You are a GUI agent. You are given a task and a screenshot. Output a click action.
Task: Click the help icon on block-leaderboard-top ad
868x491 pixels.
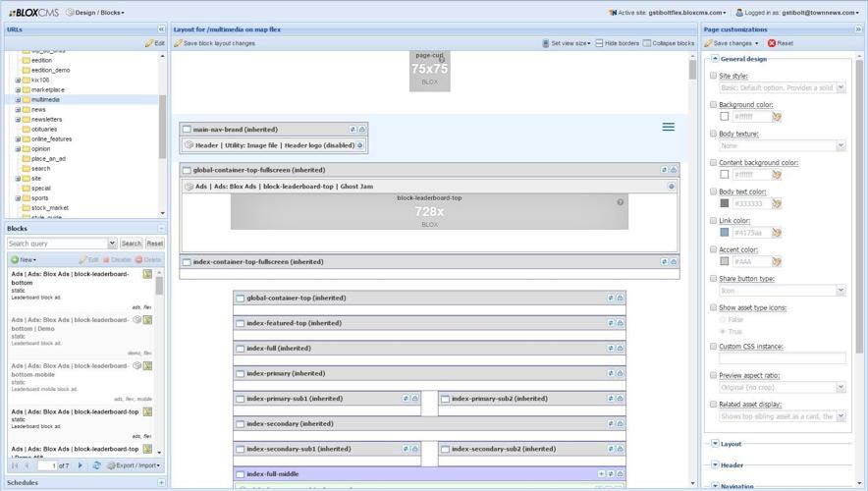pyautogui.click(x=620, y=202)
